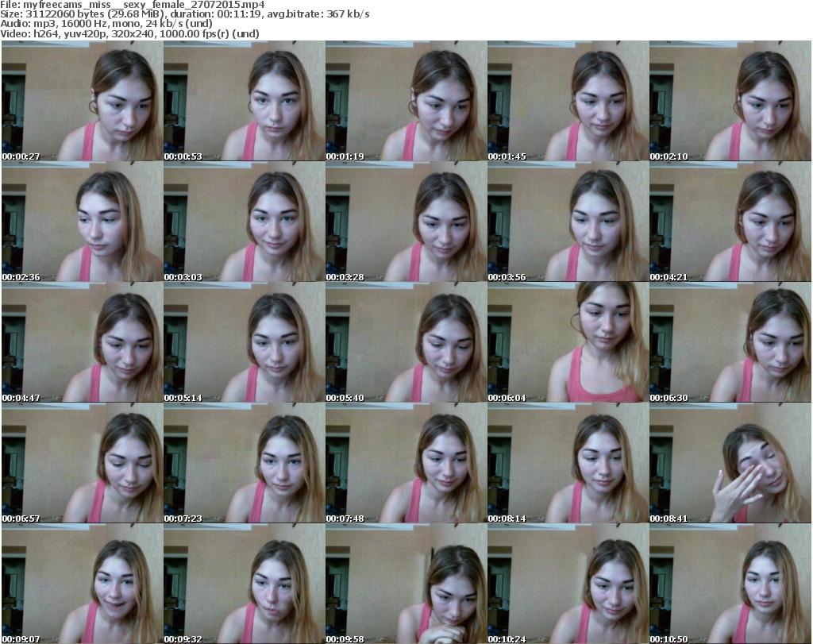This screenshot has height=644, width=813.
Task: Select the thumbnail timestamped 00:03:03
Action: pyautogui.click(x=245, y=222)
